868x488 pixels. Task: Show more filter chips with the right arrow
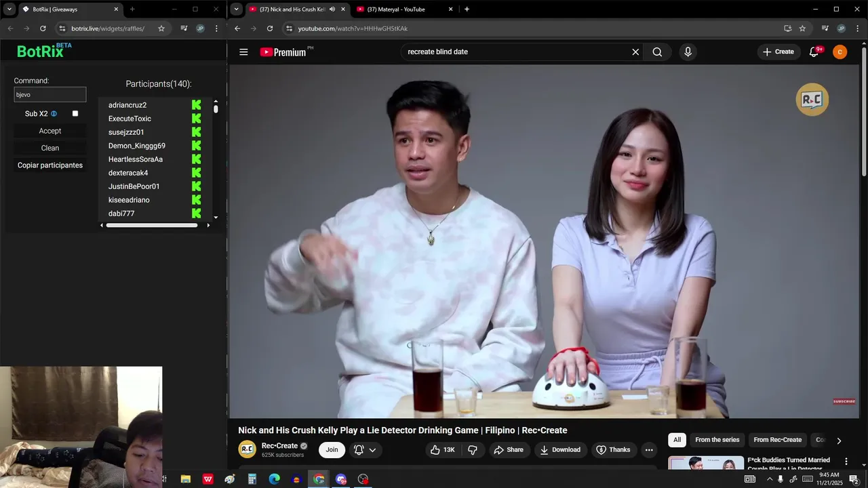(x=839, y=441)
